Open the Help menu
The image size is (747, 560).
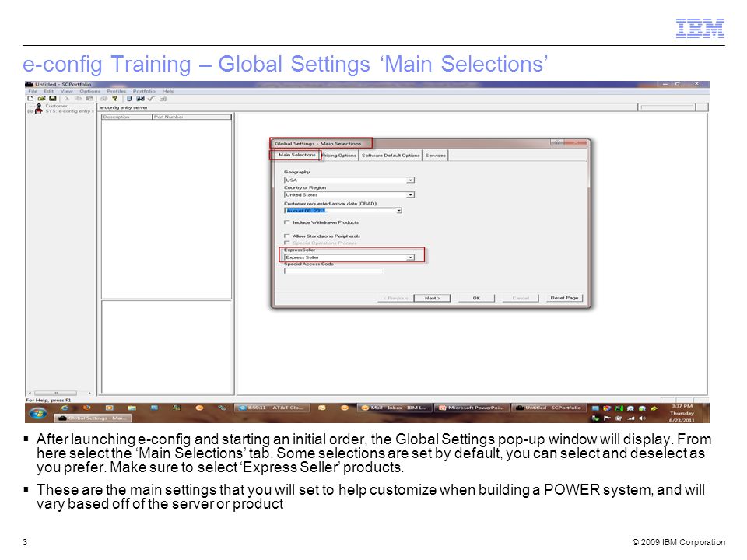click(168, 91)
